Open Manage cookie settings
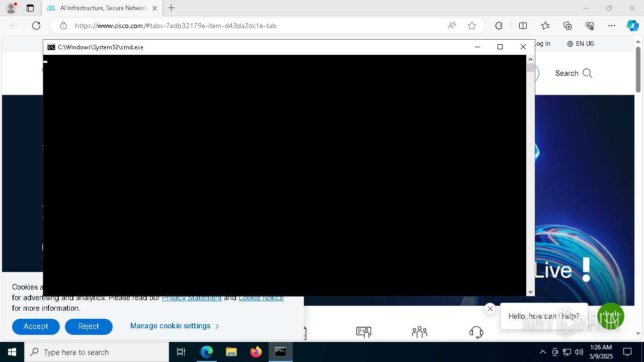The width and height of the screenshot is (644, 362). click(x=175, y=326)
